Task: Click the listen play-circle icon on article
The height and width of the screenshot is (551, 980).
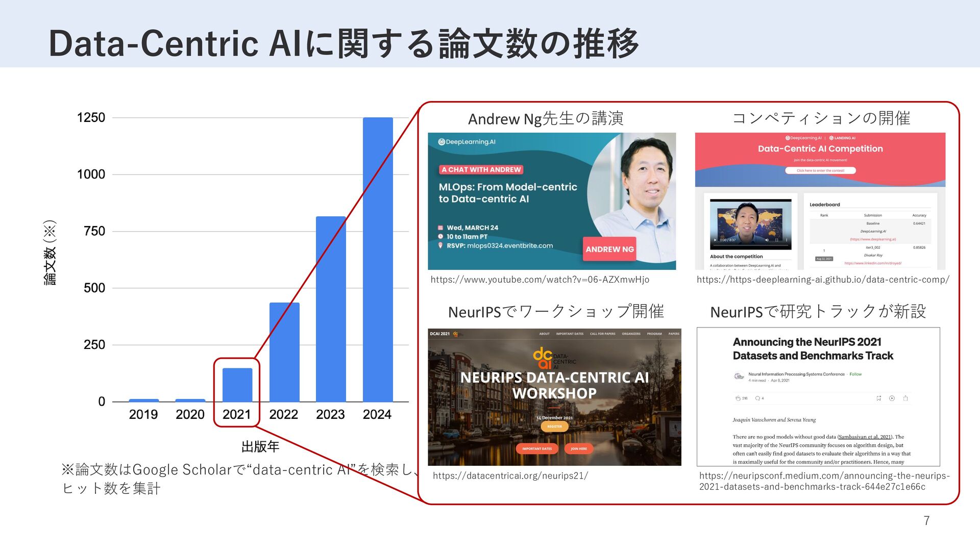Action: pos(892,398)
